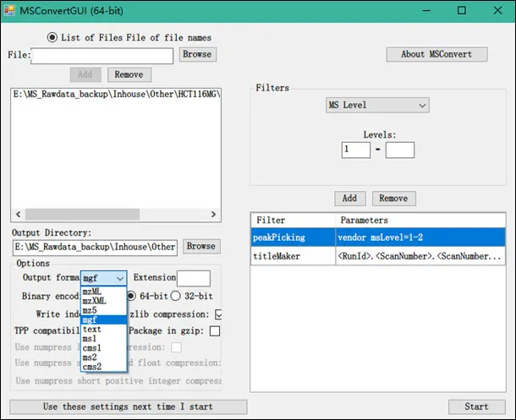Minimize the MSConvertGUI window
This screenshot has width=516, height=420.
click(x=426, y=11)
